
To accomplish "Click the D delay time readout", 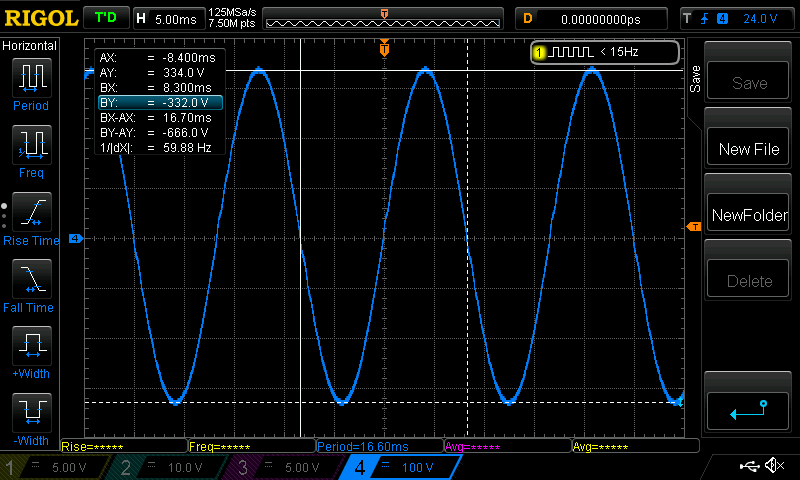I will coord(590,18).
